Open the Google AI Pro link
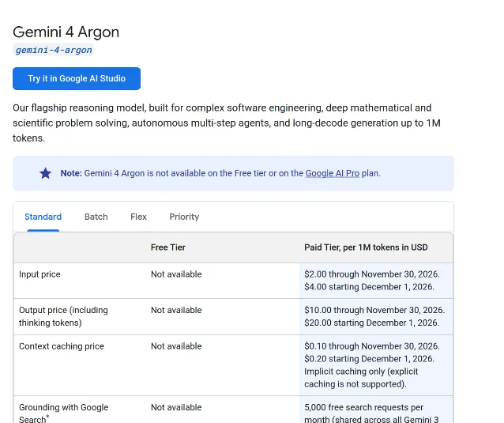The image size is (504, 423). click(x=333, y=173)
